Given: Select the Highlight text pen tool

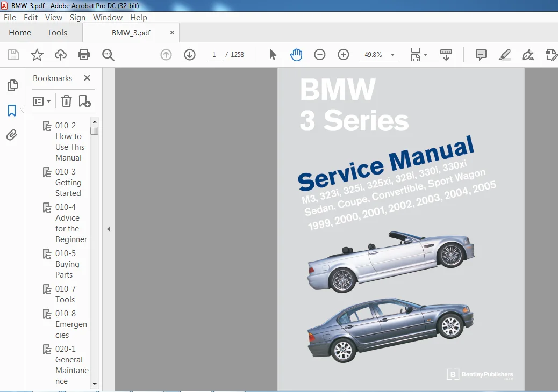Looking at the screenshot, I should pyautogui.click(x=505, y=55).
